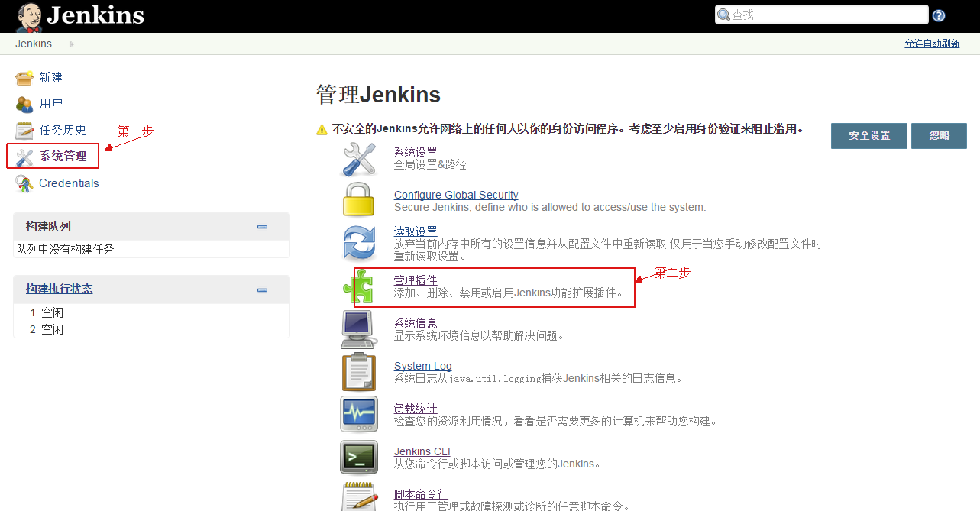
Task: Collapse the 构建执行状态 panel
Action: click(x=262, y=290)
